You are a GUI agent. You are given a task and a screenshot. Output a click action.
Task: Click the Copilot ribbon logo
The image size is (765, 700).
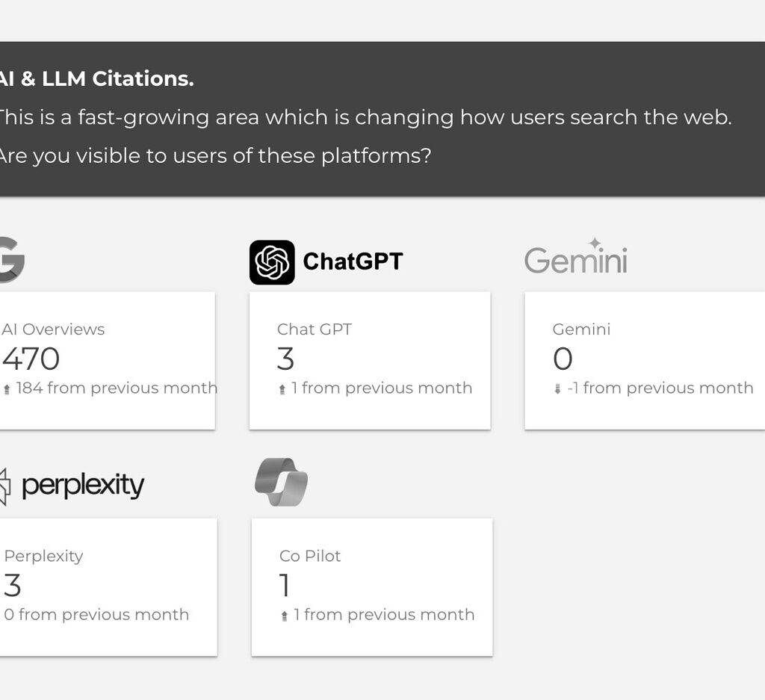tap(281, 482)
